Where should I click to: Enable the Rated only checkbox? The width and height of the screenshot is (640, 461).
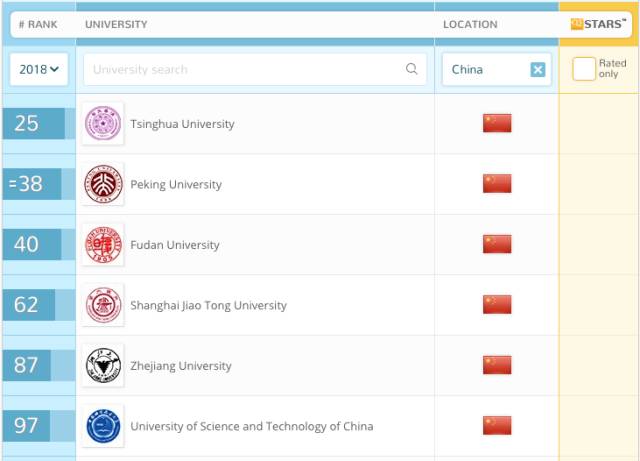pyautogui.click(x=584, y=69)
